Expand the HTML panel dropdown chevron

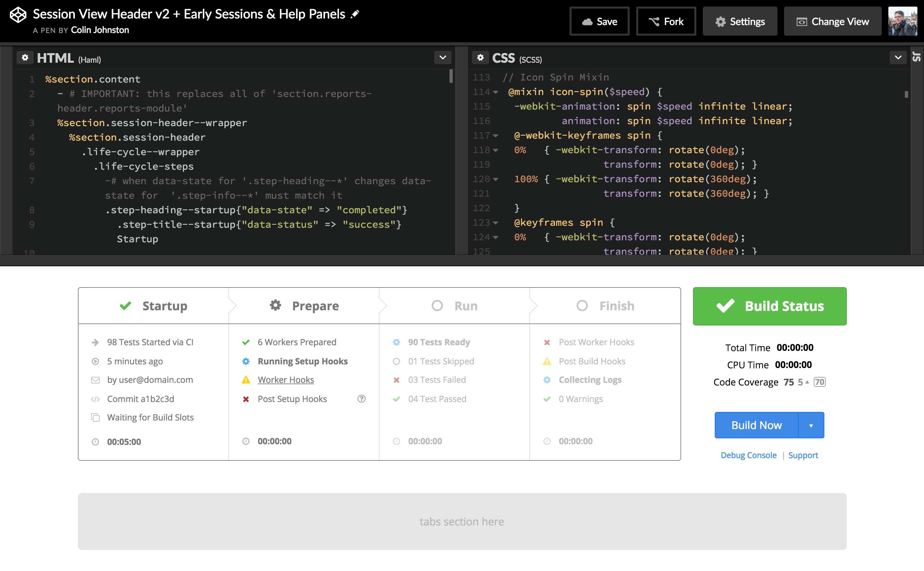click(443, 58)
